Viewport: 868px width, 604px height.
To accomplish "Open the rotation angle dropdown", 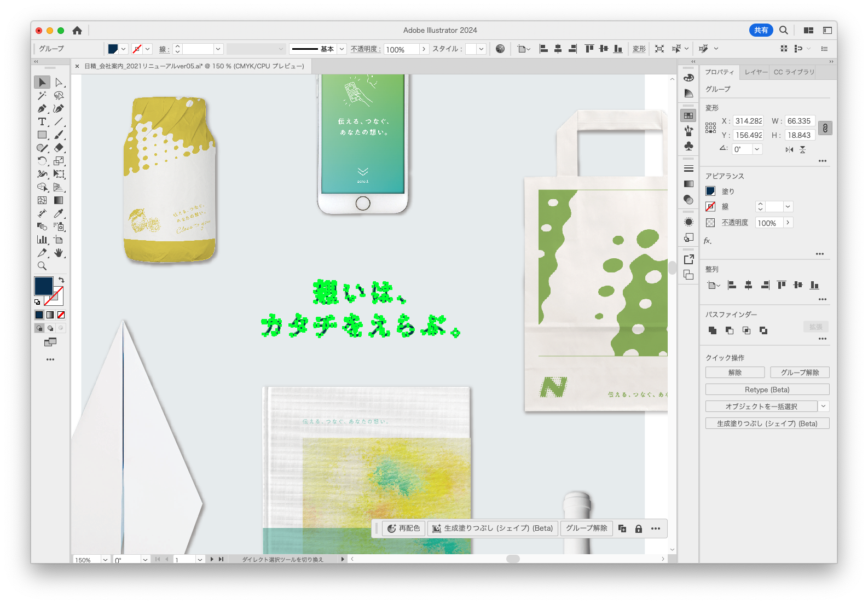I will coord(757,149).
